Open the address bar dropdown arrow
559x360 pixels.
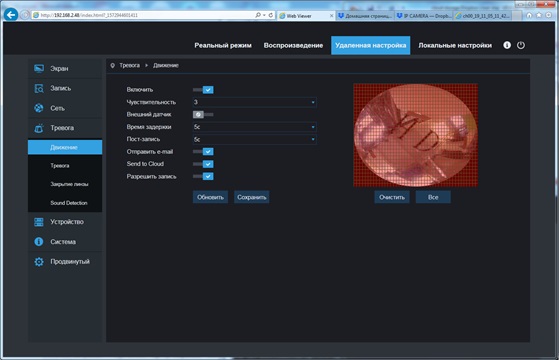point(264,15)
